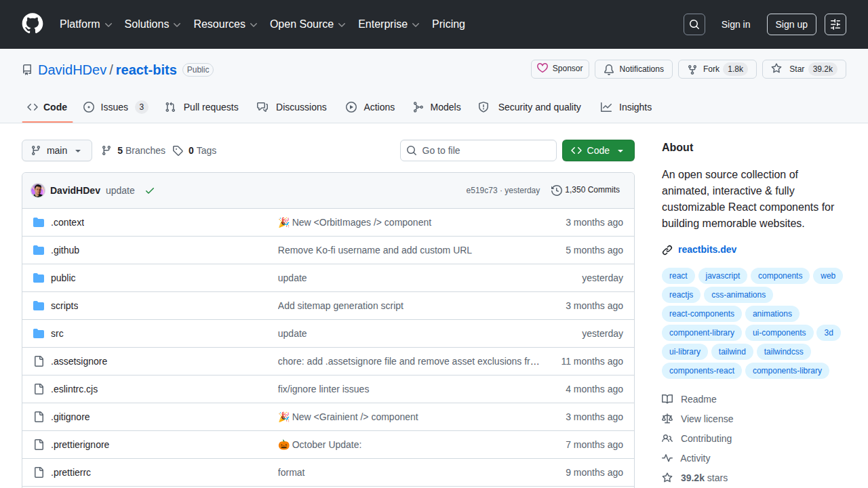Open View license scale icon link
The height and width of the screenshot is (488, 868).
(x=697, y=419)
